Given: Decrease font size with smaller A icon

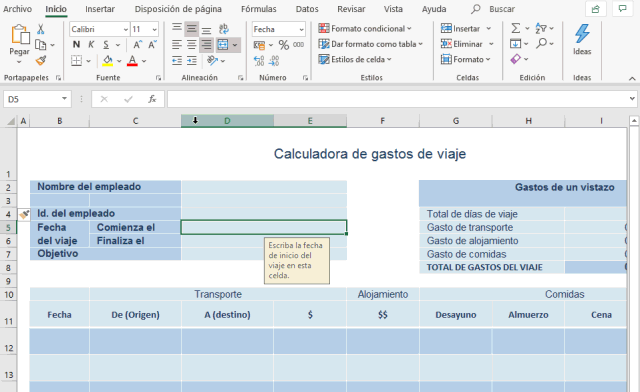Looking at the screenshot, I should pyautogui.click(x=152, y=45).
